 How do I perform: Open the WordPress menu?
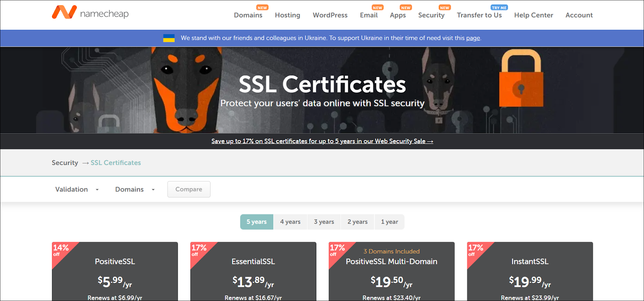click(x=330, y=15)
